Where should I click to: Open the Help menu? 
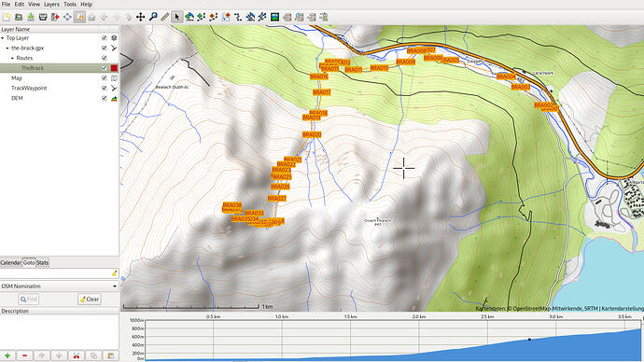[x=86, y=4]
